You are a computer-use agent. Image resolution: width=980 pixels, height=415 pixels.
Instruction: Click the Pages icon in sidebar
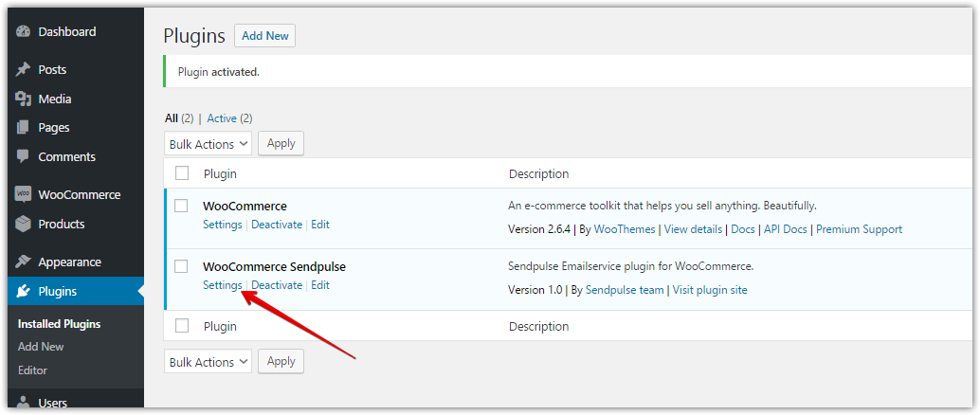24,128
